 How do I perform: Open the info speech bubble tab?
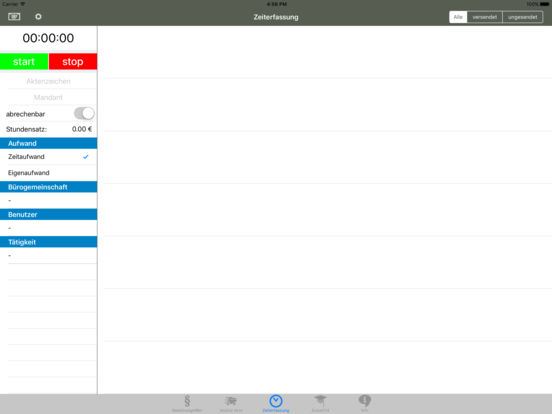coord(364,403)
